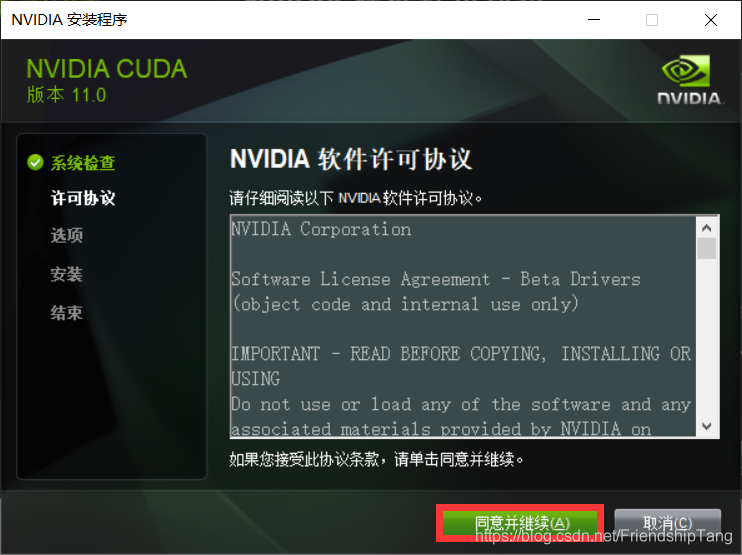
Task: Click the license text scrollbar up arrow
Action: [707, 228]
